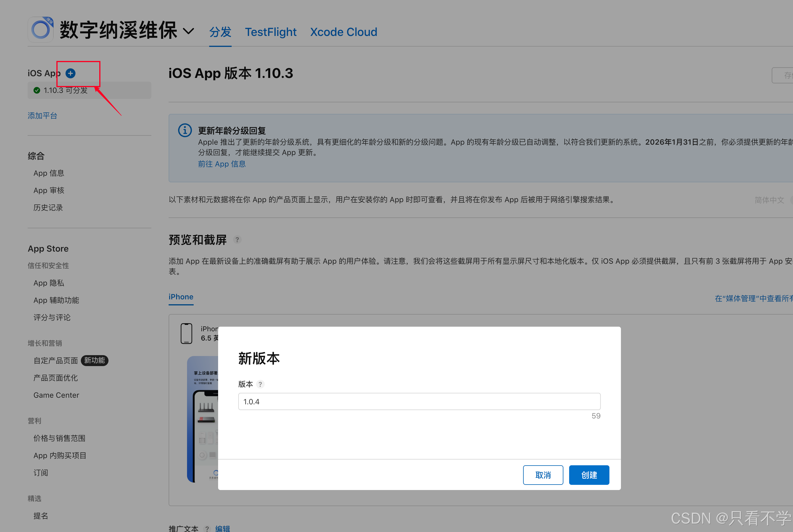The width and height of the screenshot is (793, 532).
Task: Select the iPhone screenshots tab
Action: click(181, 297)
